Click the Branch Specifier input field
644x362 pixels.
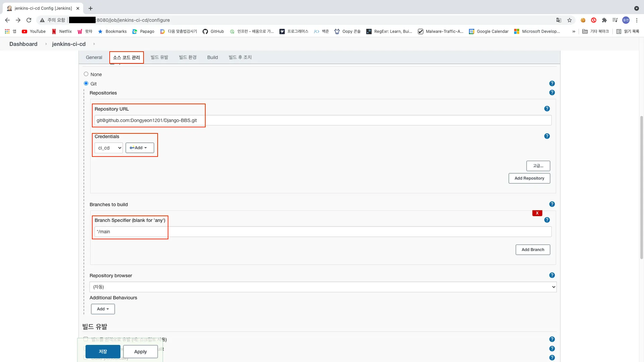[323, 232]
